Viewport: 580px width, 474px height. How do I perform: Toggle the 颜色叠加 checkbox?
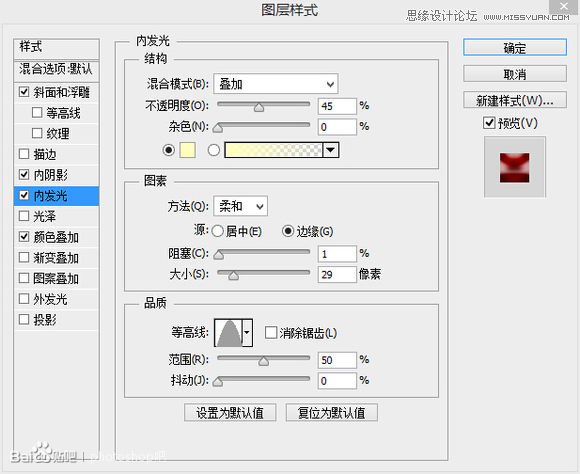point(24,236)
